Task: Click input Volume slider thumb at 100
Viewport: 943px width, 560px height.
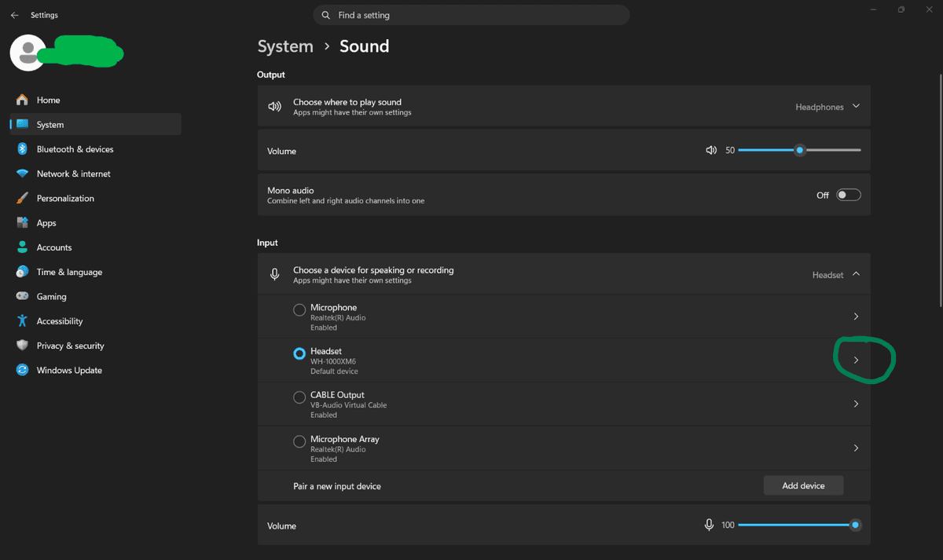Action: [x=855, y=525]
